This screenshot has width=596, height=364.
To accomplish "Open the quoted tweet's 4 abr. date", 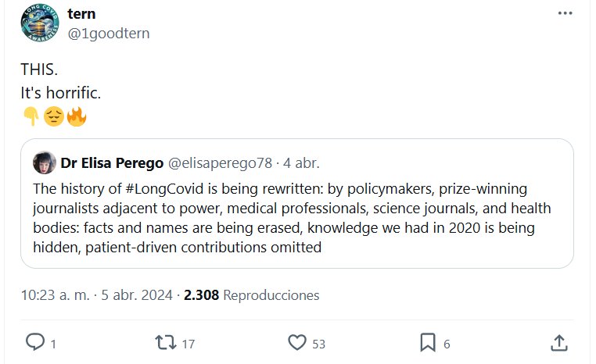I will point(301,162).
